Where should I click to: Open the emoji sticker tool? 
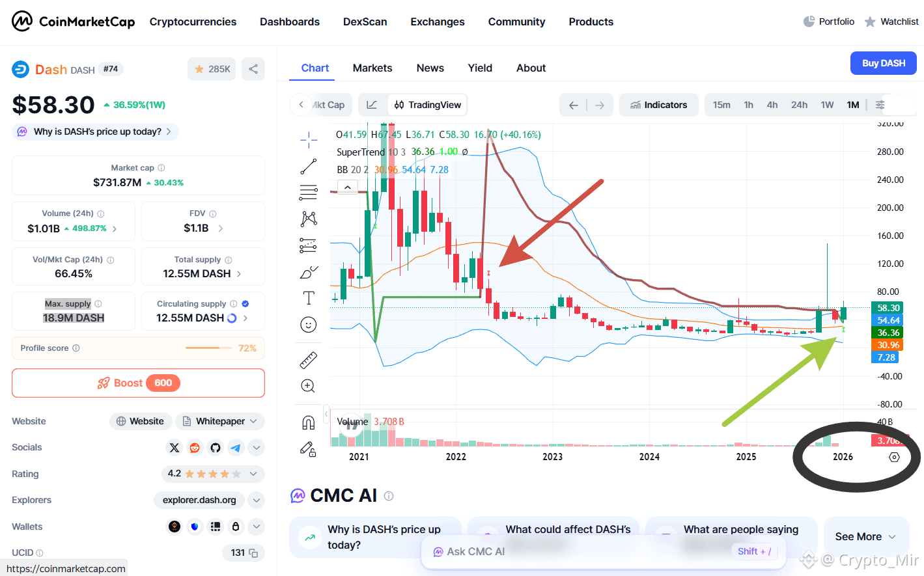tap(309, 325)
